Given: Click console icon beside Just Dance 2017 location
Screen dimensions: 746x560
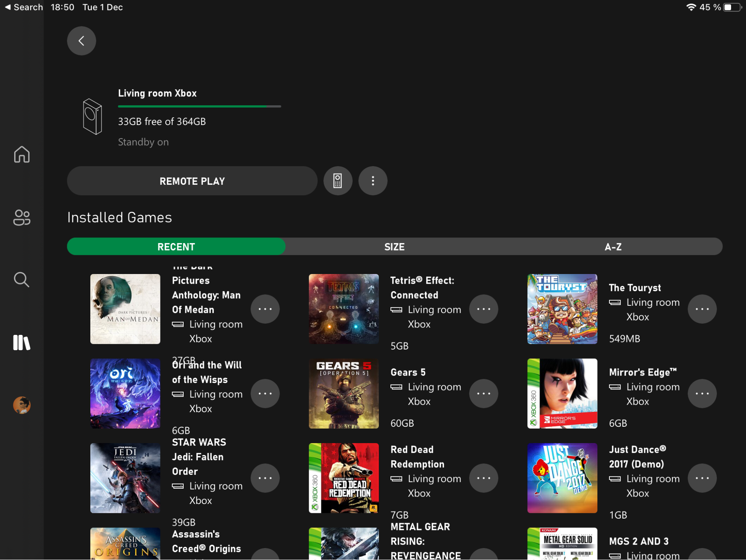Looking at the screenshot, I should tap(615, 479).
